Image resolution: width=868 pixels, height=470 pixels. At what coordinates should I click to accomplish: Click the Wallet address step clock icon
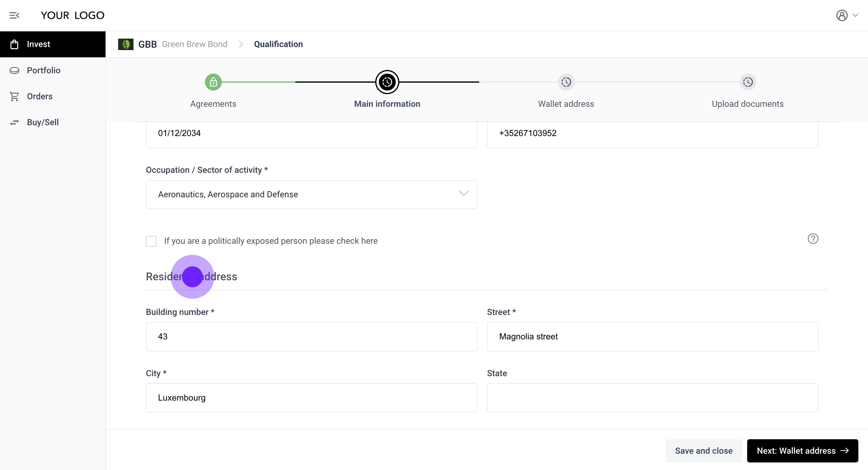pyautogui.click(x=566, y=82)
